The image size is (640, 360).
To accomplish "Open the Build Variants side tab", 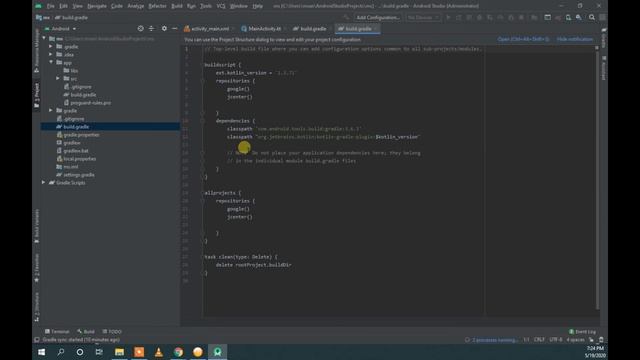I will 37,226.
